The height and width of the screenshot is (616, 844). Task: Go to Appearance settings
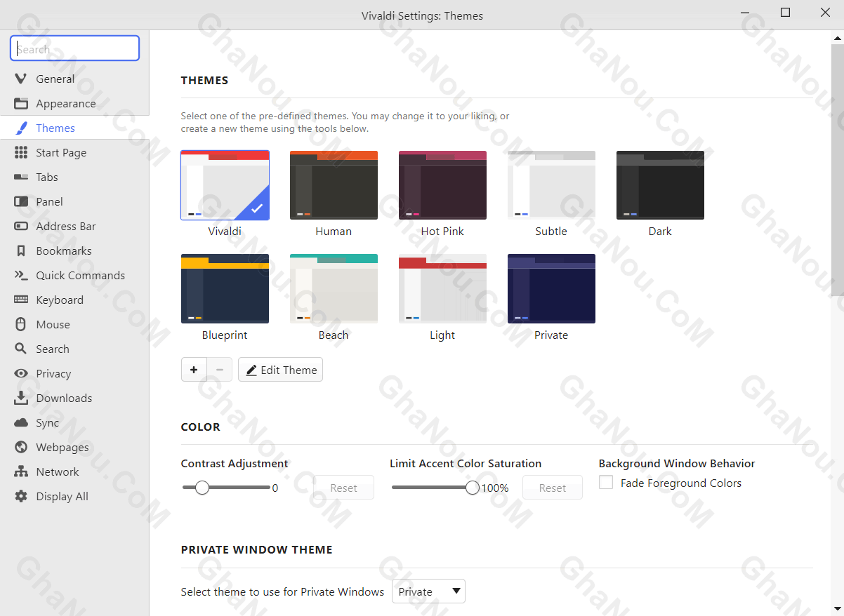point(66,103)
